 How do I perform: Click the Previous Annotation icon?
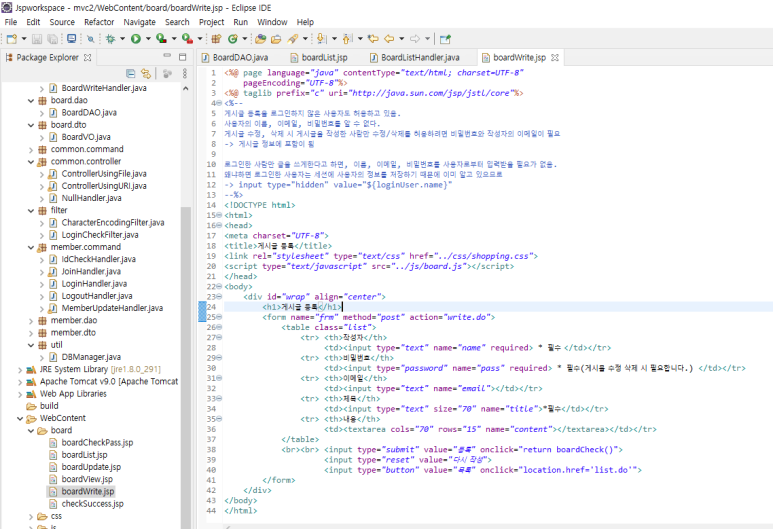pos(347,38)
